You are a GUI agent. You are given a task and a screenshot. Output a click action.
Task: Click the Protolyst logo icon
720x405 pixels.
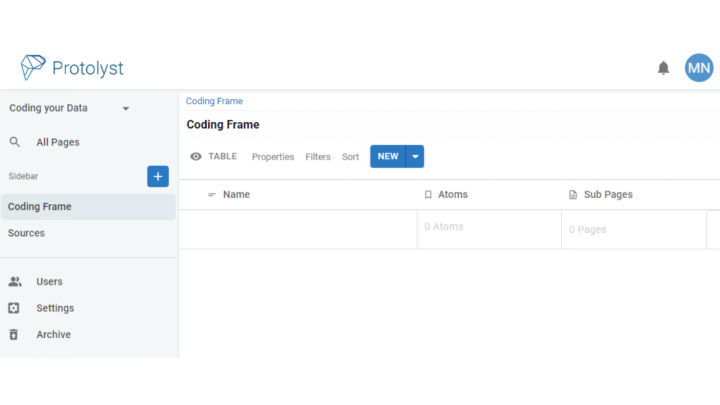coord(33,67)
